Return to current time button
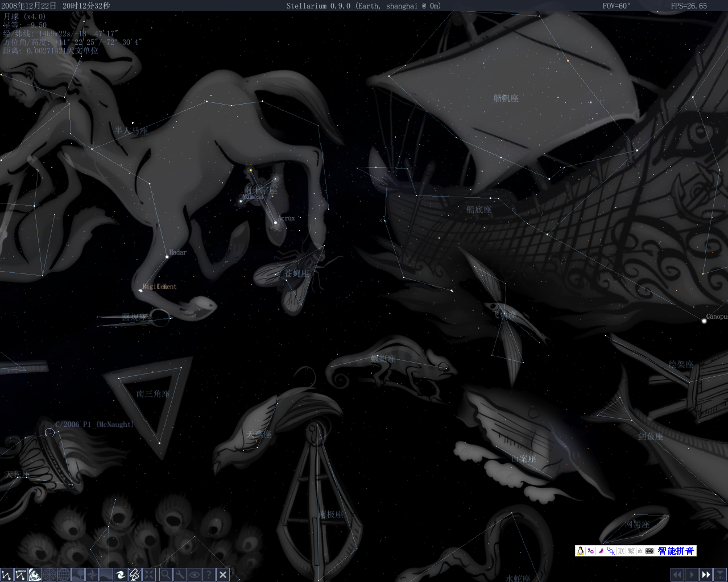Screen dimensions: 728x582 (720, 575)
